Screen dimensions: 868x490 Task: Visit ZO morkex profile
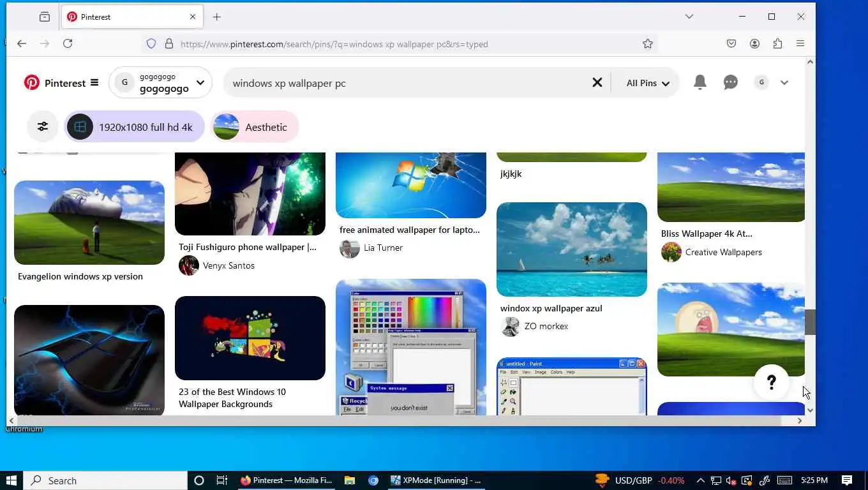click(546, 326)
